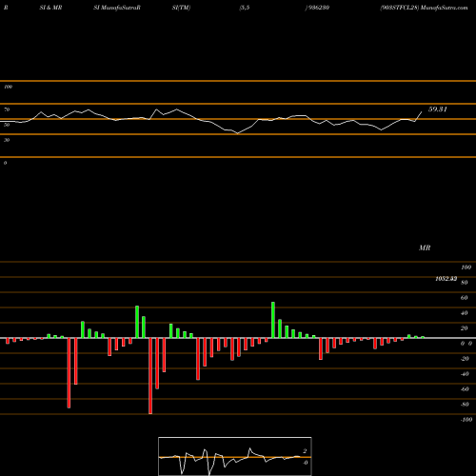Click the RSI value 59.31 label
The height and width of the screenshot is (476, 476).
[x=438, y=109]
